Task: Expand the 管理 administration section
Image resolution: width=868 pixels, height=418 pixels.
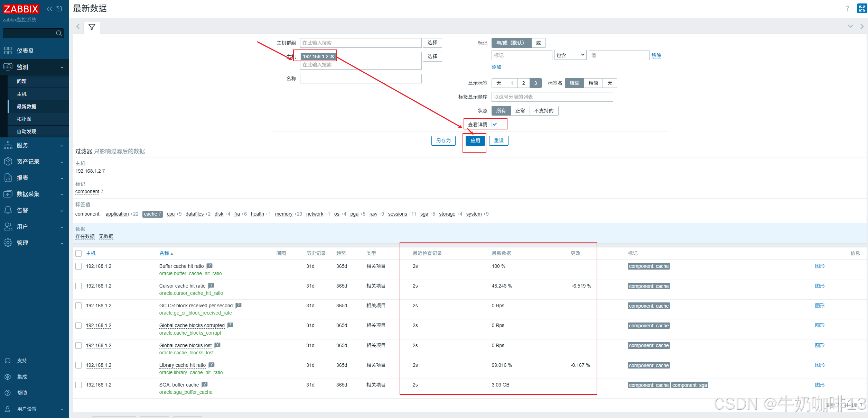Action: 22,243
